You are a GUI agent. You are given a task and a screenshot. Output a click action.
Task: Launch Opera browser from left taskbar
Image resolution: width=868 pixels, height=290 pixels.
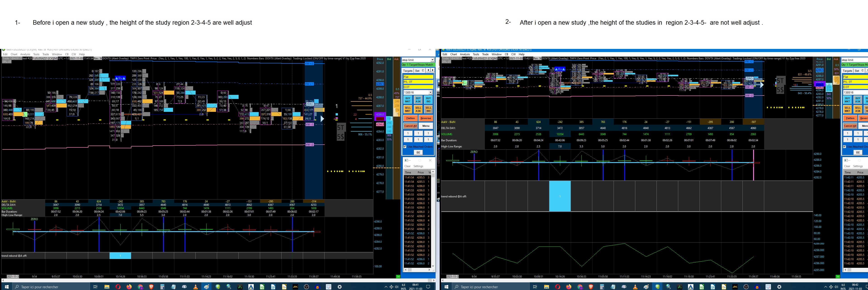click(118, 287)
